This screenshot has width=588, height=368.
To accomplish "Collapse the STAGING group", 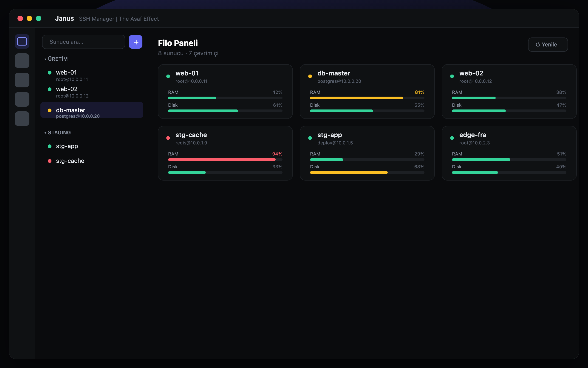I will point(57,133).
